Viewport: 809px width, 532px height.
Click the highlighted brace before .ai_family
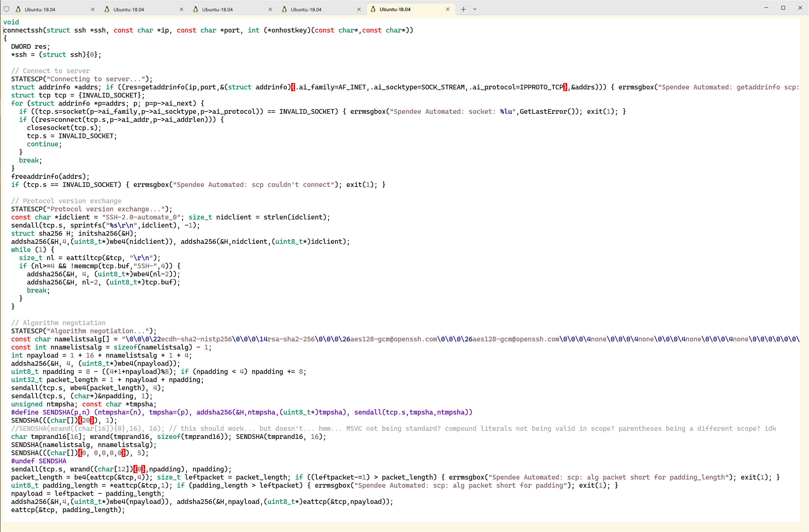(x=293, y=87)
